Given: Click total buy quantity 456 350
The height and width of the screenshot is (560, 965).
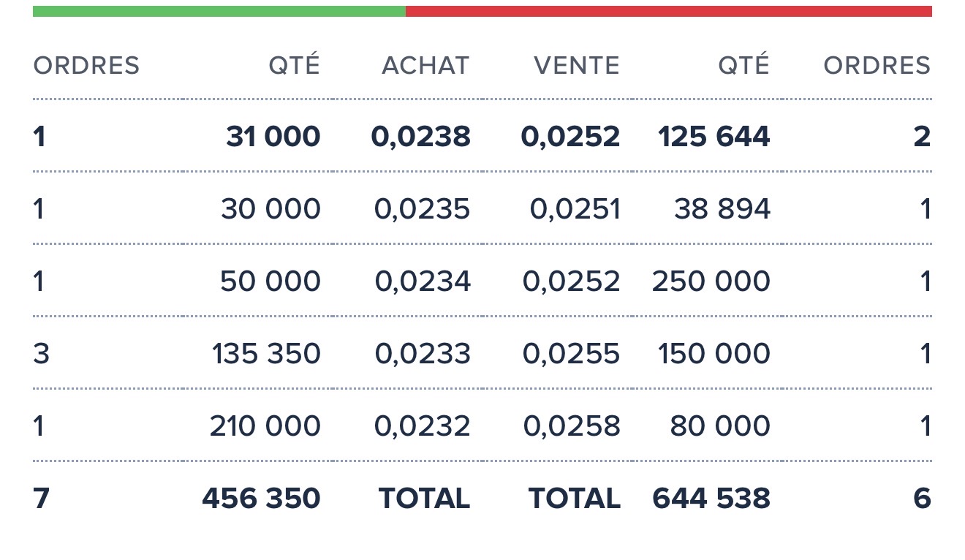Looking at the screenshot, I should click(x=262, y=499).
